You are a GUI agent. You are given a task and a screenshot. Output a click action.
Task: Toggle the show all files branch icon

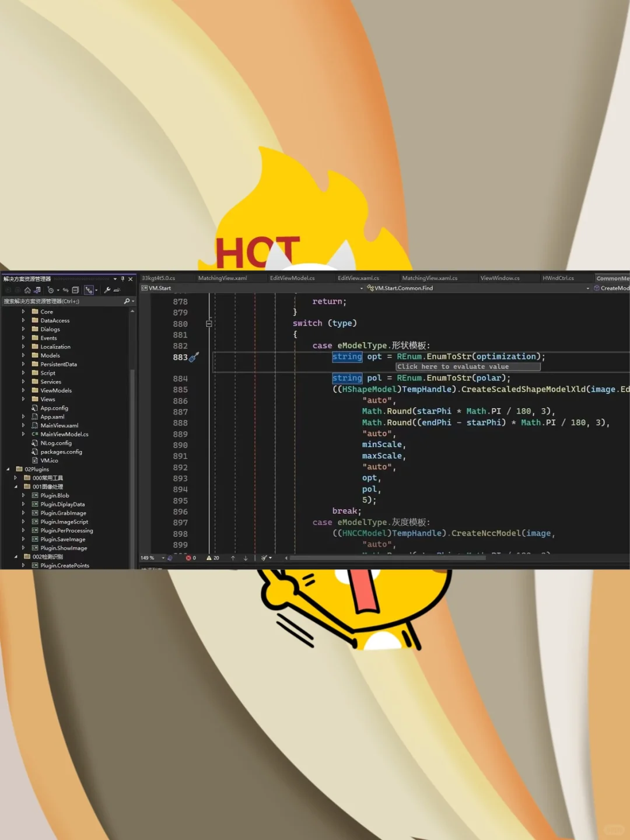click(89, 290)
